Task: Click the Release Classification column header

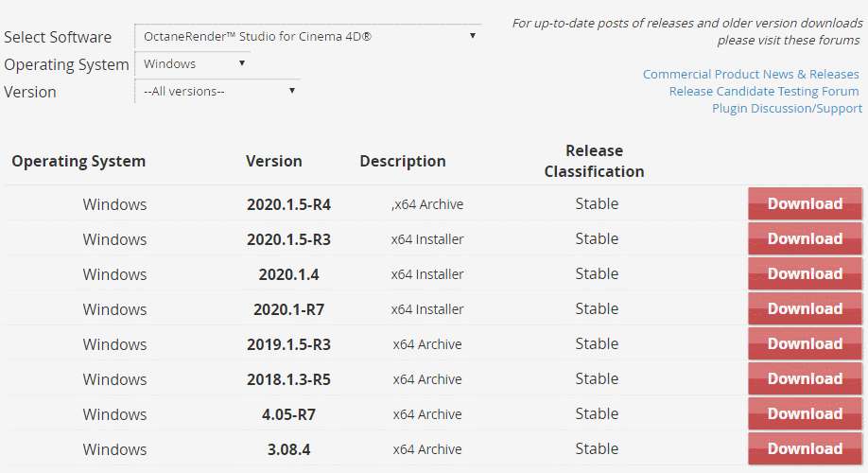Action: (595, 162)
